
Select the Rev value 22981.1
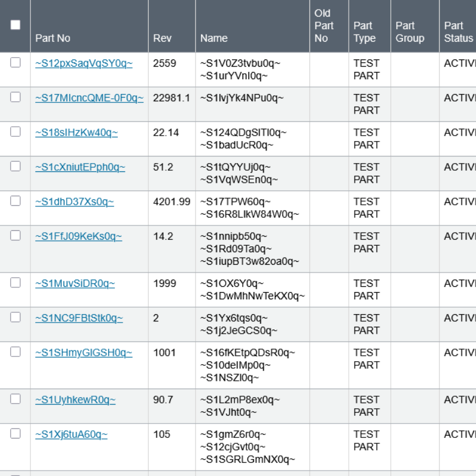(171, 98)
